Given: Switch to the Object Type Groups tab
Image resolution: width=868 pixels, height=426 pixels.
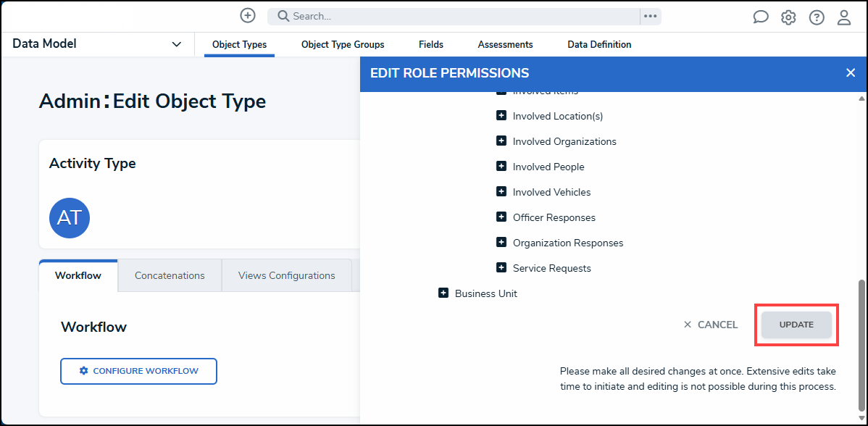Looking at the screenshot, I should tap(343, 45).
